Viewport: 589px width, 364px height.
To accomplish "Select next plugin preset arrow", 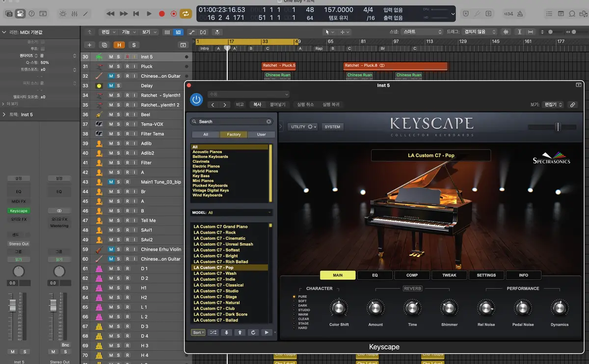I will coord(225,104).
